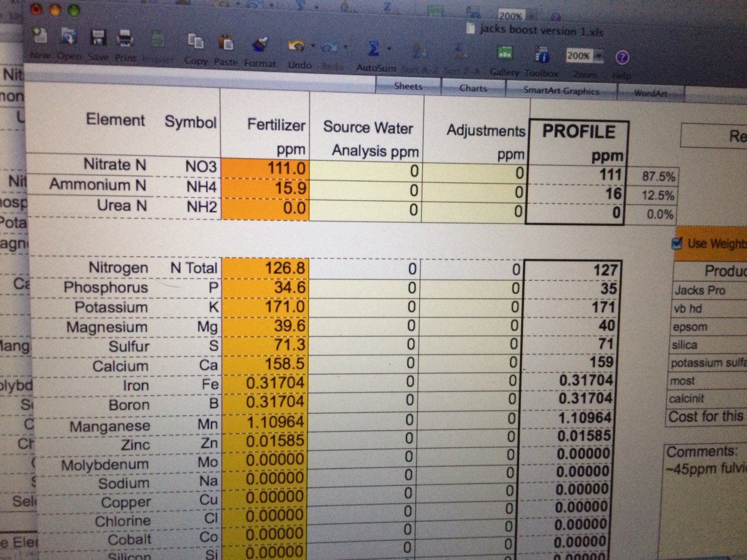Copy selection with the Copy icon
This screenshot has width=747, height=560.
click(196, 41)
